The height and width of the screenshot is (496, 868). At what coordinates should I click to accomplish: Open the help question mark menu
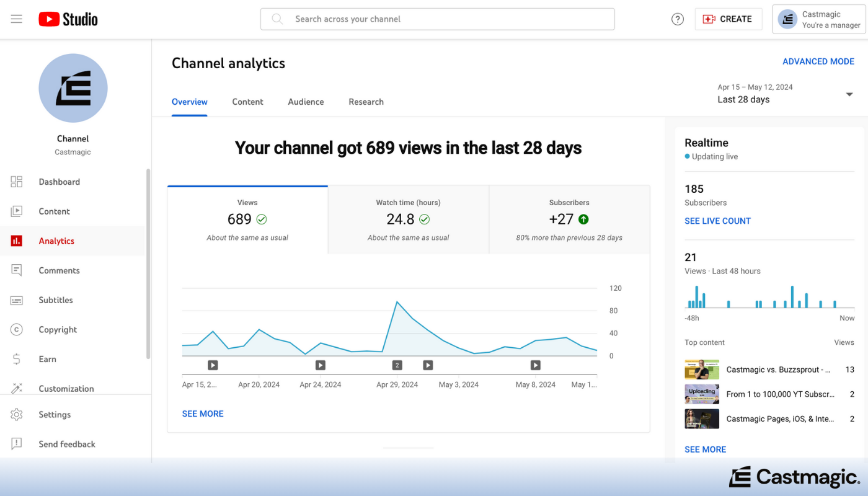coord(677,19)
